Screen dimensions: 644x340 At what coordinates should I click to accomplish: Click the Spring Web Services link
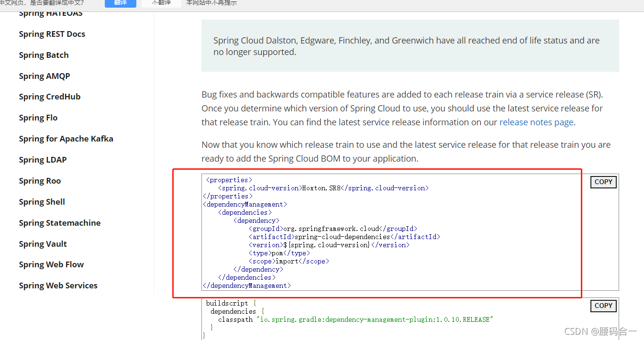pyautogui.click(x=58, y=285)
